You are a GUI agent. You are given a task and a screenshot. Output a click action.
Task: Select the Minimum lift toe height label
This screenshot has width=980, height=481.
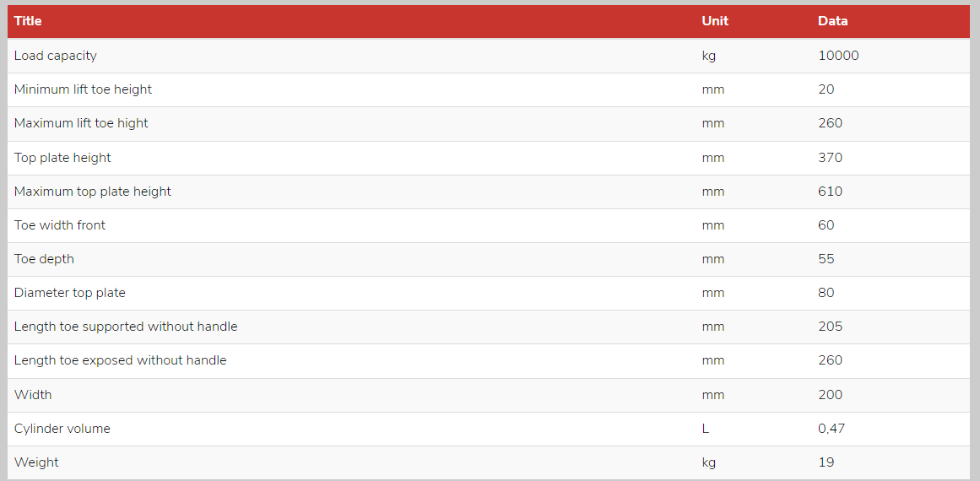point(83,89)
